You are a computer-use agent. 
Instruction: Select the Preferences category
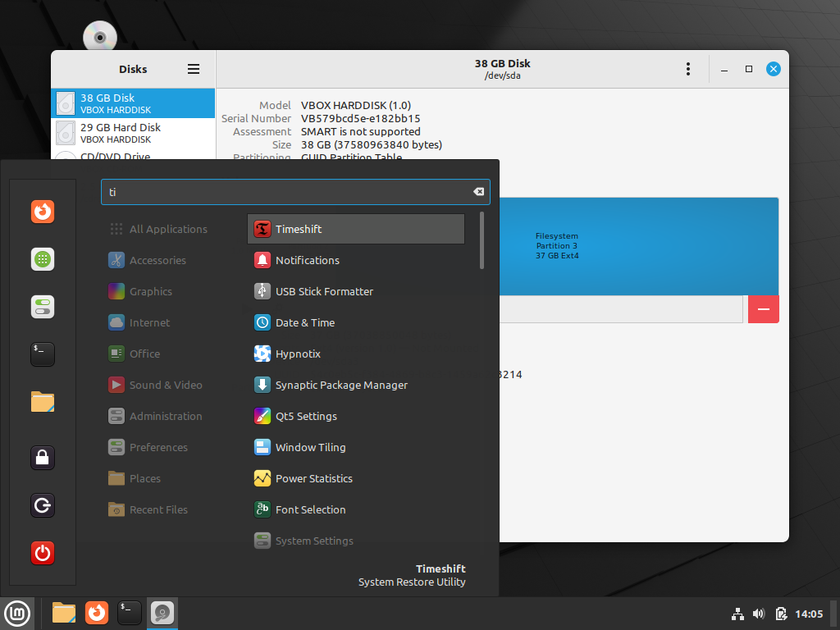point(171,447)
